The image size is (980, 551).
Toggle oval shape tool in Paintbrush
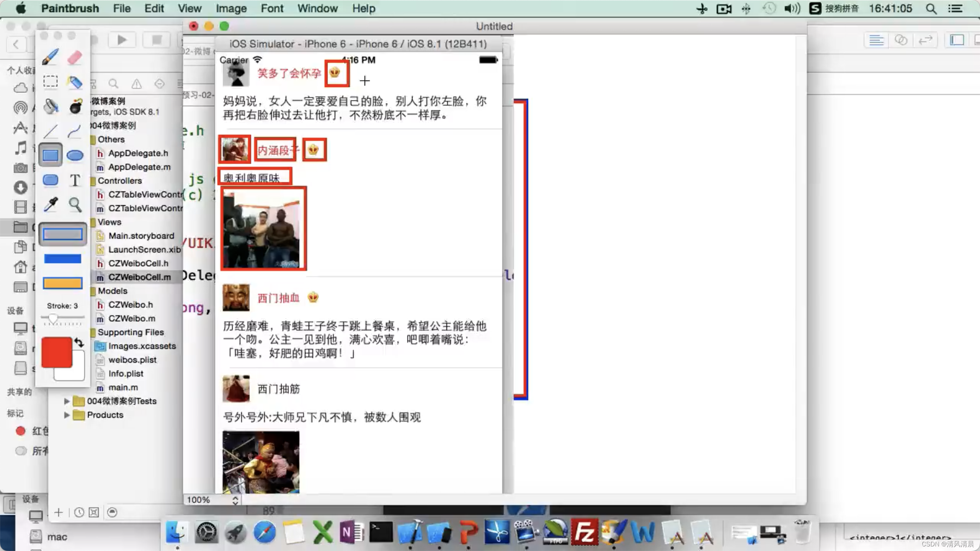(x=75, y=155)
